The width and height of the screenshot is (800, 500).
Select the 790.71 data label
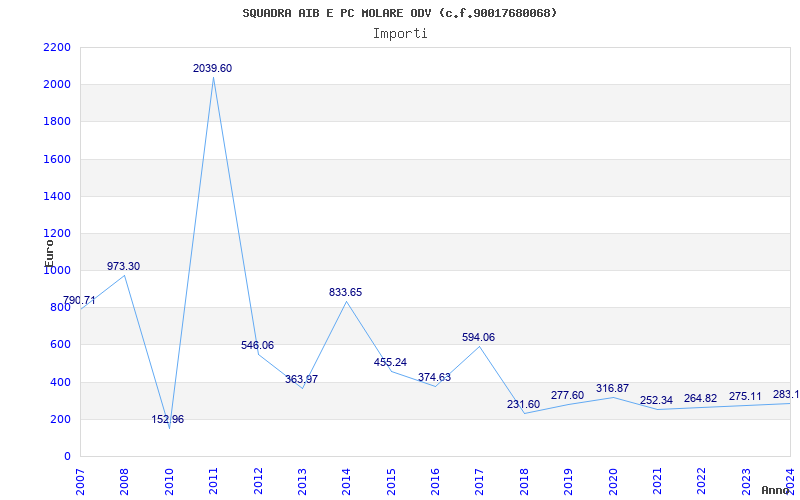pos(79,301)
